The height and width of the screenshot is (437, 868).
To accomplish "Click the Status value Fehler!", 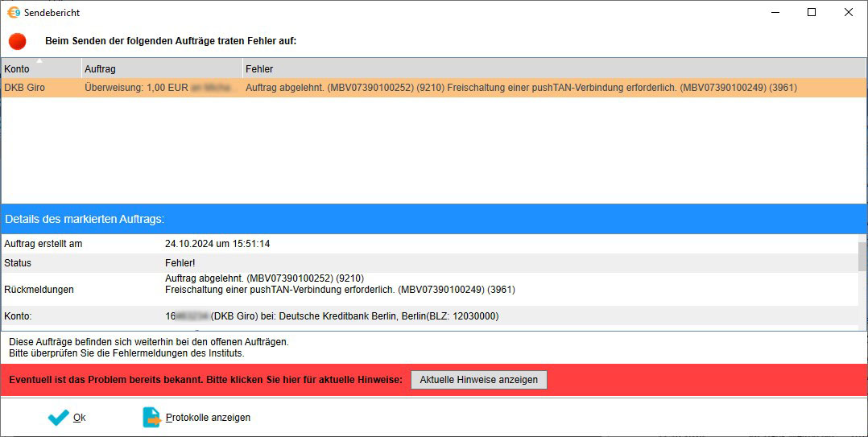I will [x=180, y=263].
